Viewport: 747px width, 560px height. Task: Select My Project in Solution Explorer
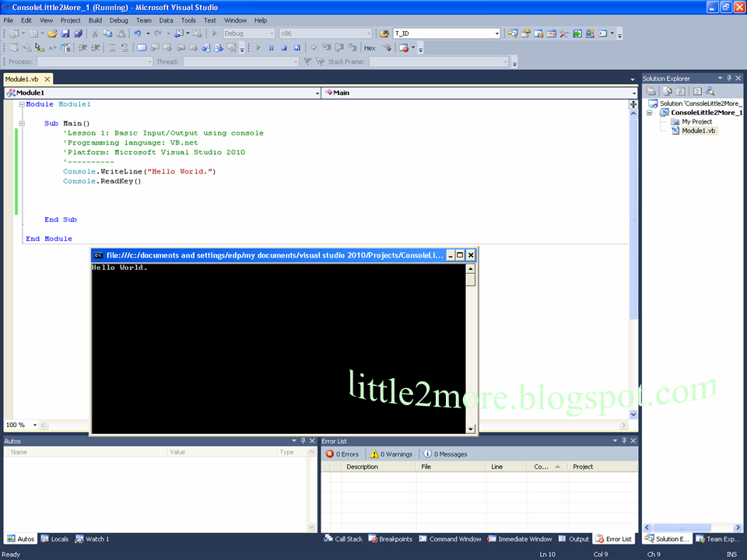pos(697,122)
